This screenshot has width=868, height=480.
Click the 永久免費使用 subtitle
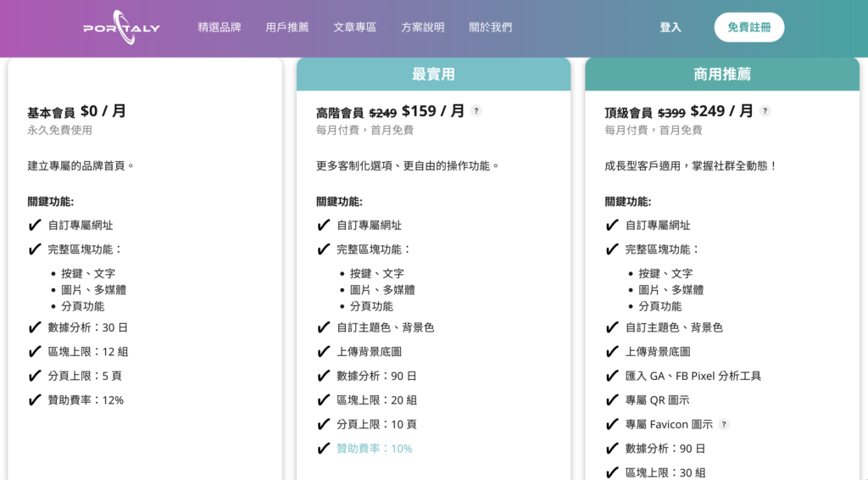[60, 130]
